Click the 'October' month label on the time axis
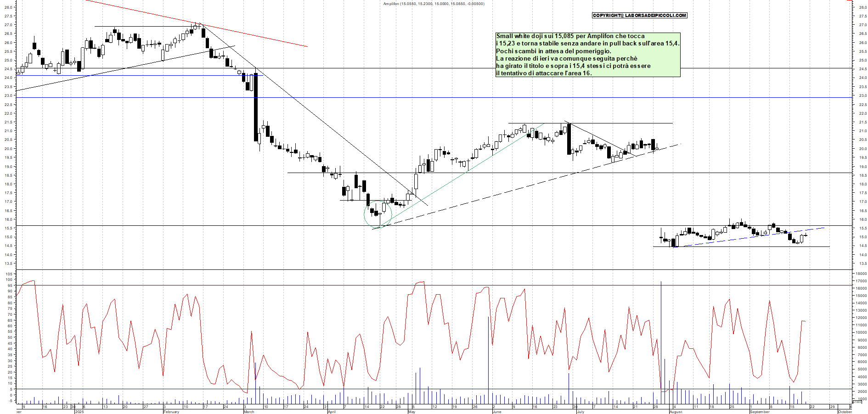The width and height of the screenshot is (868, 414). (845, 412)
